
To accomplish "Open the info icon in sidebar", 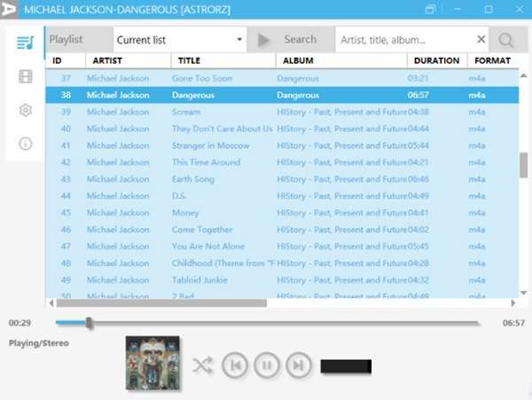I will coord(26,144).
